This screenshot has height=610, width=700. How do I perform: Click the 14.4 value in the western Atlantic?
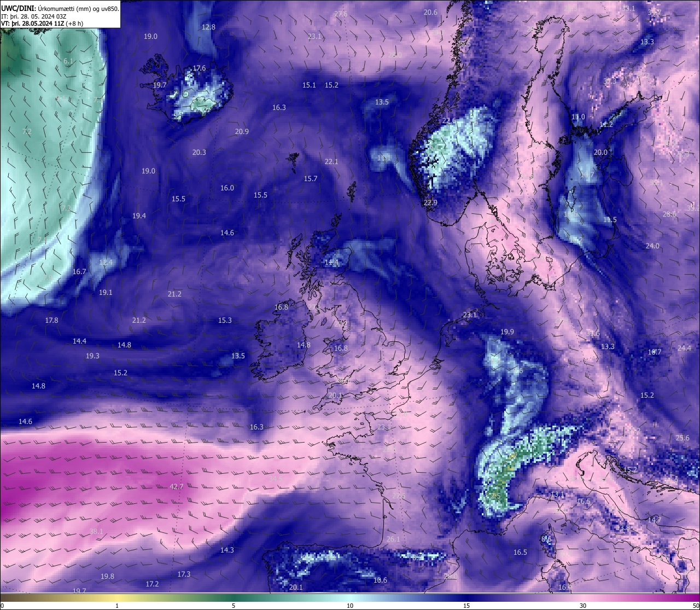(79, 341)
